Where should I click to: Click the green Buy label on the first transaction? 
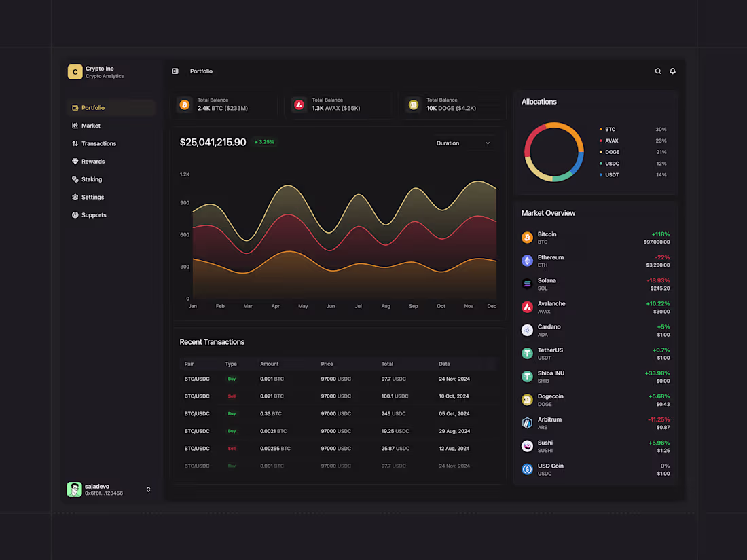click(232, 379)
